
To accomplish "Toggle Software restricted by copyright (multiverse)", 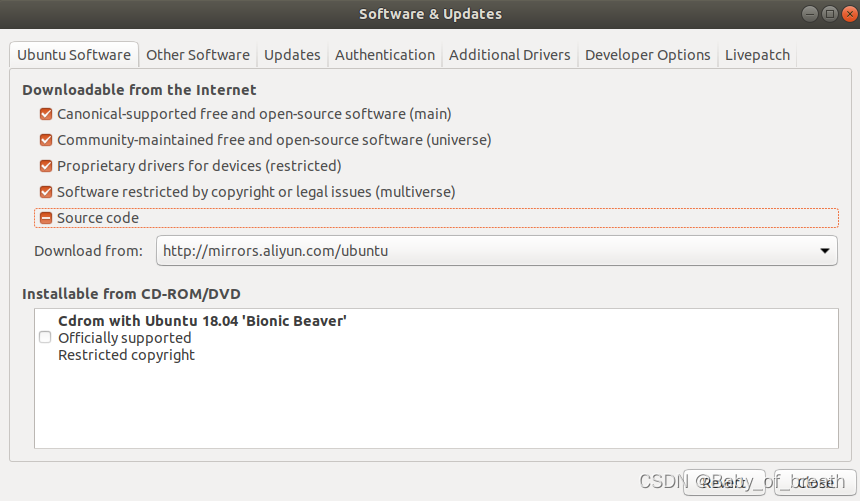I will [x=46, y=192].
